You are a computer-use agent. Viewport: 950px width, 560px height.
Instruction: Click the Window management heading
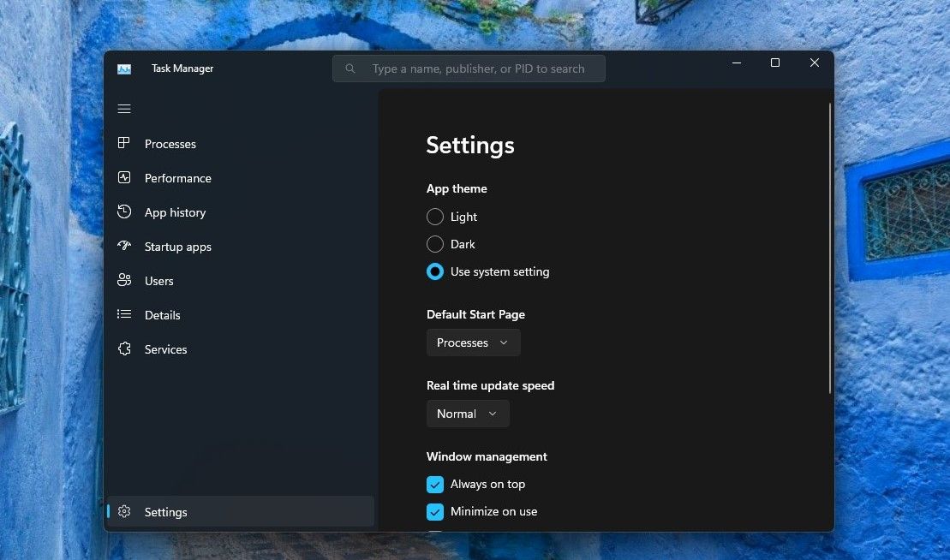click(487, 456)
